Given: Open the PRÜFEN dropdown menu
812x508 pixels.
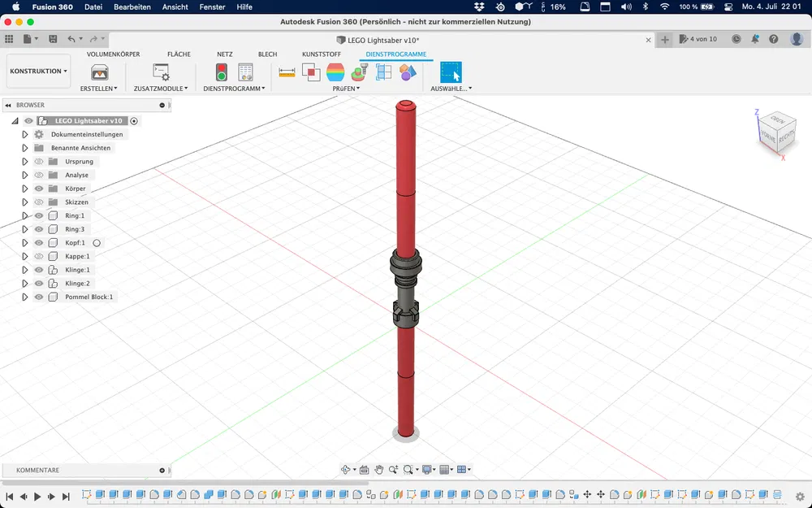Looking at the screenshot, I should [x=346, y=89].
